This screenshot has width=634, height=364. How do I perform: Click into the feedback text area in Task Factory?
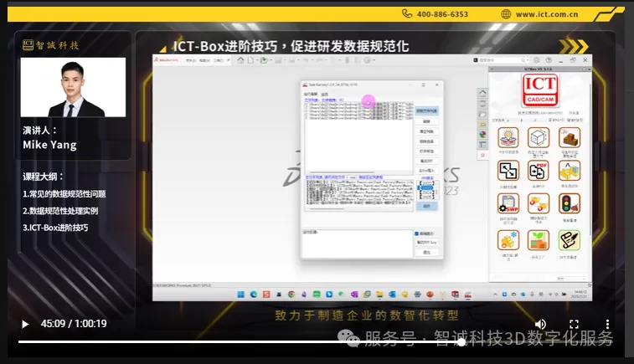(357, 244)
